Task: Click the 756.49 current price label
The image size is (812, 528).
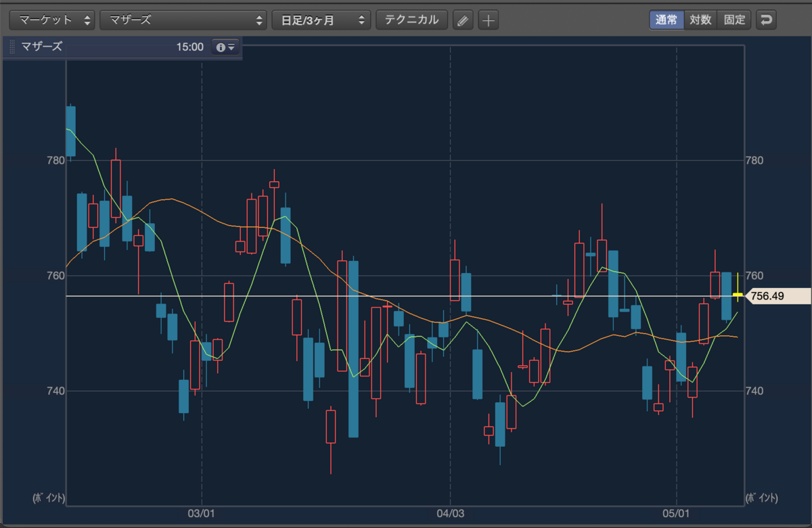Action: [777, 296]
